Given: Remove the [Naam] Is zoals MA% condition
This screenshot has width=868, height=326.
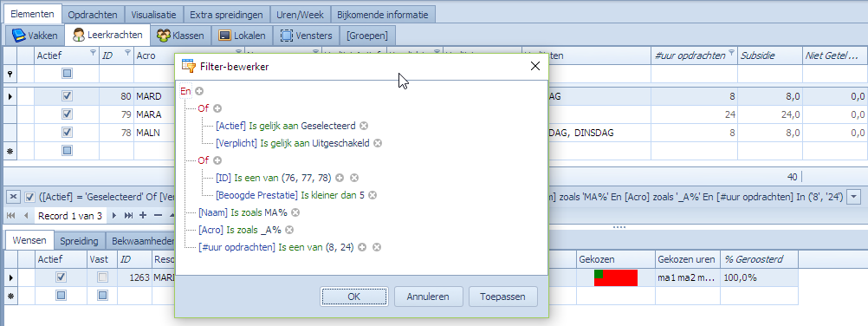Looking at the screenshot, I should point(295,212).
